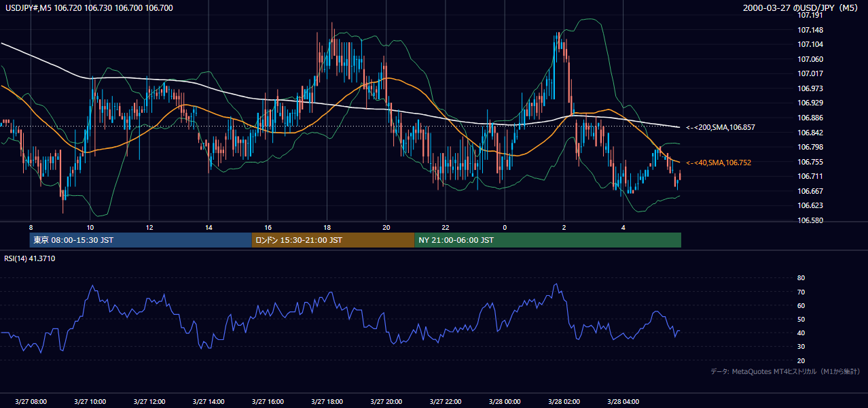868x408 pixels.
Task: Click the price axis value 107.017
Action: [x=811, y=73]
